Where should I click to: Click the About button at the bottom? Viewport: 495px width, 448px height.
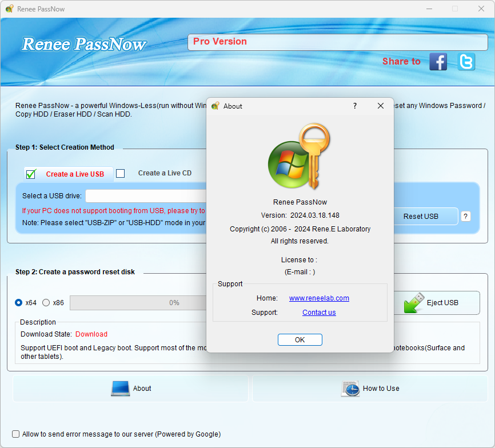point(131,389)
